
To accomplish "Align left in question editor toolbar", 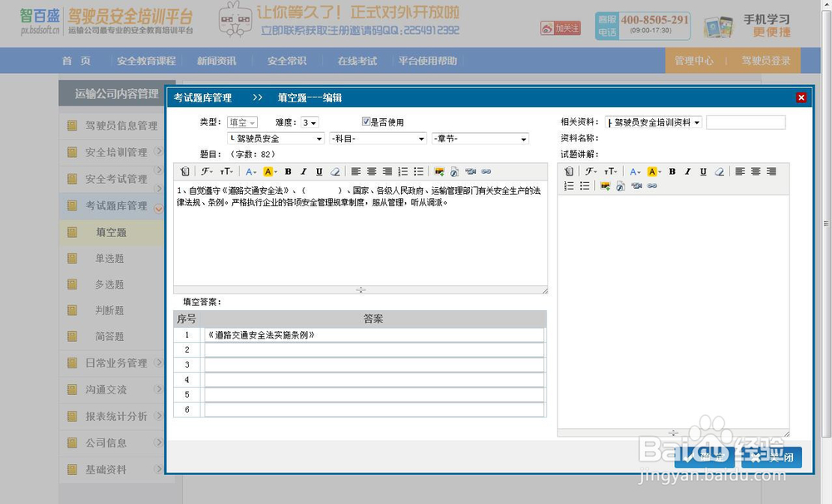I will [355, 171].
